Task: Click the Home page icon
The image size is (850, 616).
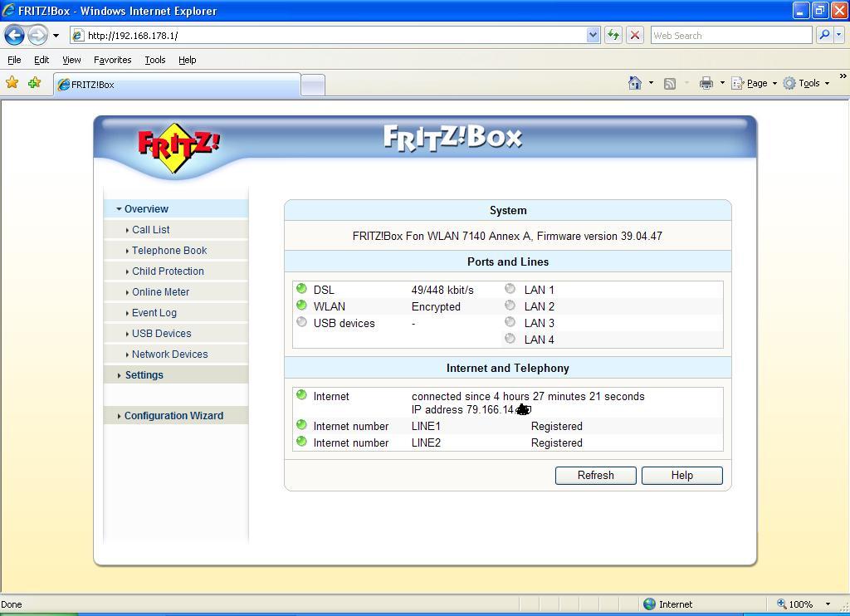Action: pyautogui.click(x=635, y=83)
